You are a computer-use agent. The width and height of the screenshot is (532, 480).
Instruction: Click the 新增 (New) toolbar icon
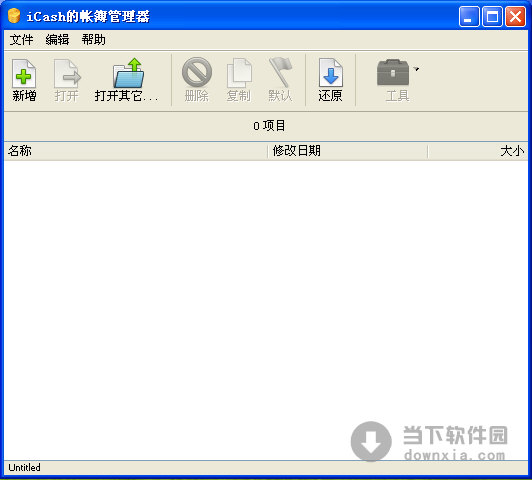[x=24, y=73]
